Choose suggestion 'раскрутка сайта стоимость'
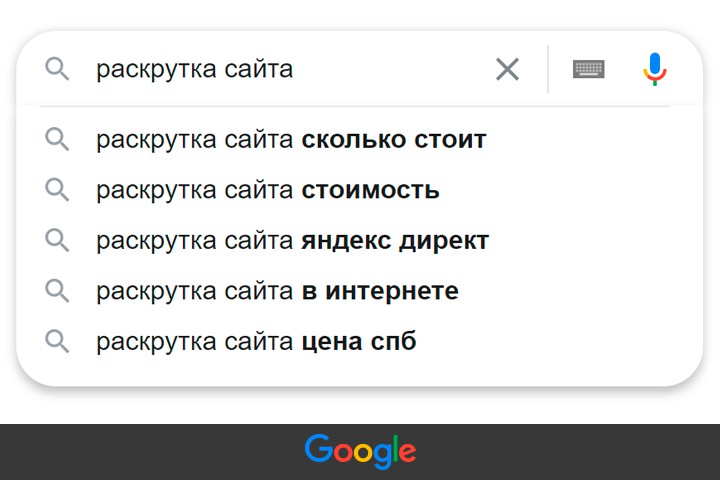The width and height of the screenshot is (720, 480). point(268,190)
